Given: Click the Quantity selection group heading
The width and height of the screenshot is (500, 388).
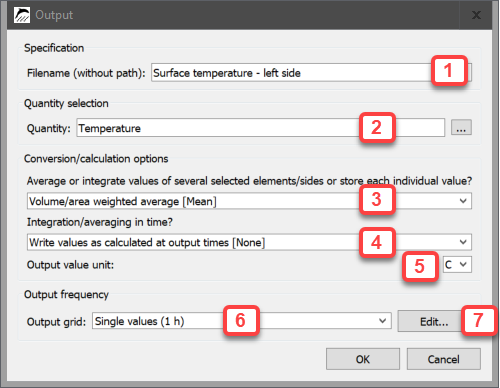Looking at the screenshot, I should [x=66, y=103].
